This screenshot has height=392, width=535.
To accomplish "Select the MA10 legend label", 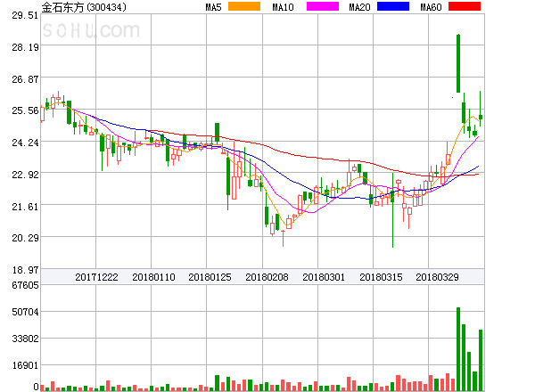I will point(283,7).
